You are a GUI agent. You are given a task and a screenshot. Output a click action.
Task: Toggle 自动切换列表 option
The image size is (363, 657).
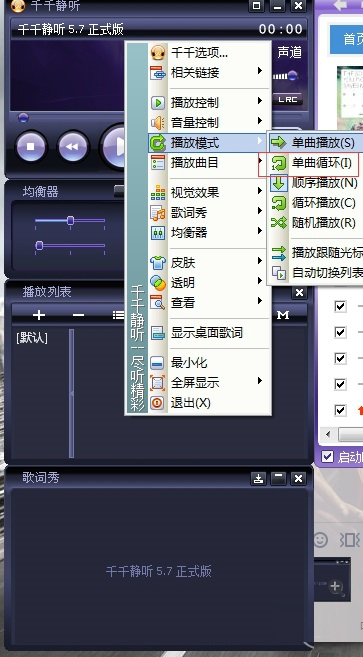point(316,273)
